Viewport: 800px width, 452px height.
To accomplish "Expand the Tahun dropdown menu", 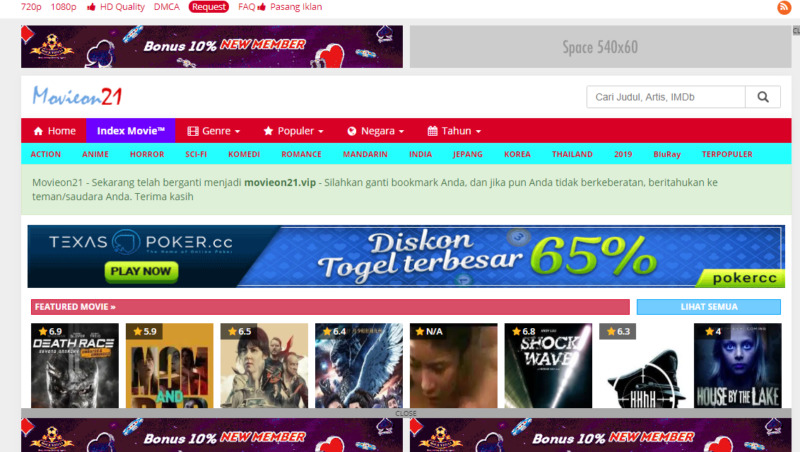I will (454, 131).
